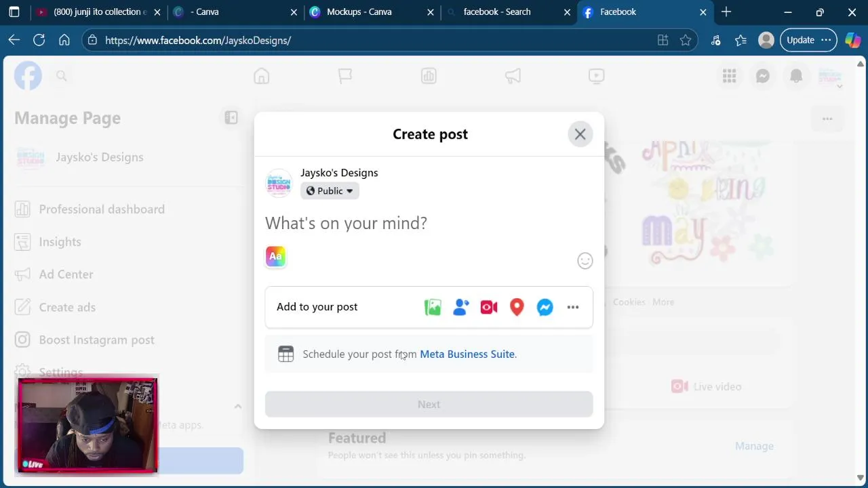Click the browser address bar URL

point(198,41)
